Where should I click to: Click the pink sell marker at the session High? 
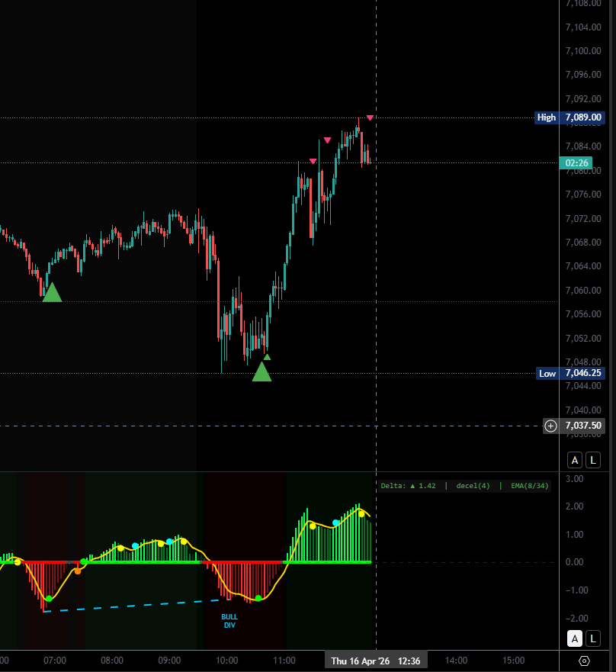[x=371, y=117]
